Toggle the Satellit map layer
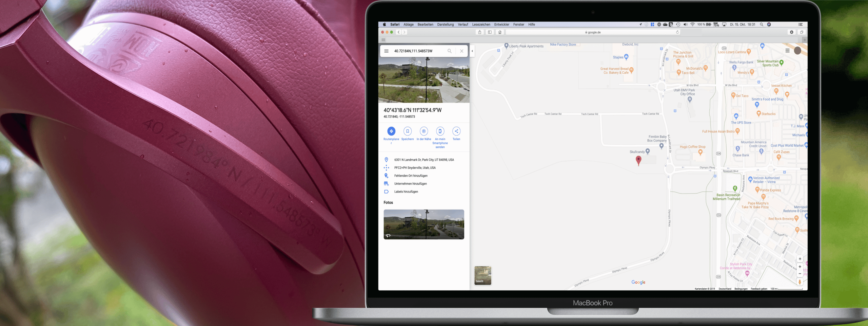 point(482,275)
